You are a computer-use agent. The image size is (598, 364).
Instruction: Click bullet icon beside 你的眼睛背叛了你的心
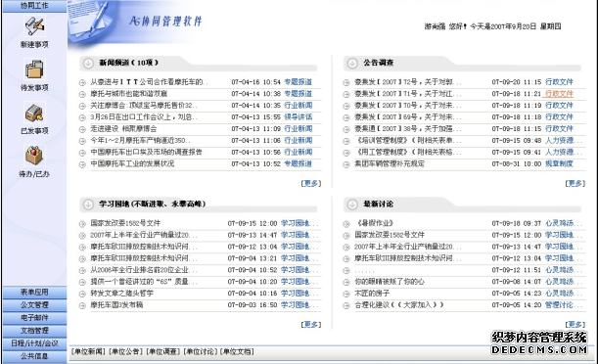point(345,283)
